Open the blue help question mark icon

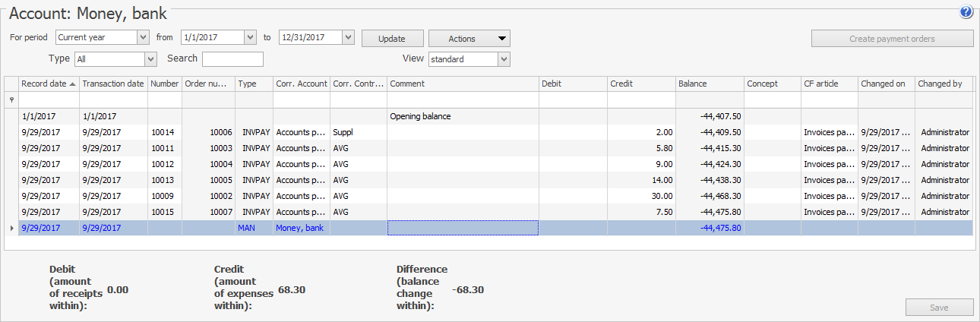[966, 11]
